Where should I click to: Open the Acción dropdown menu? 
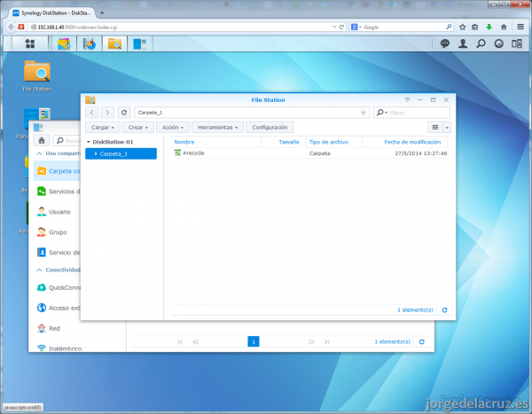[x=173, y=128]
